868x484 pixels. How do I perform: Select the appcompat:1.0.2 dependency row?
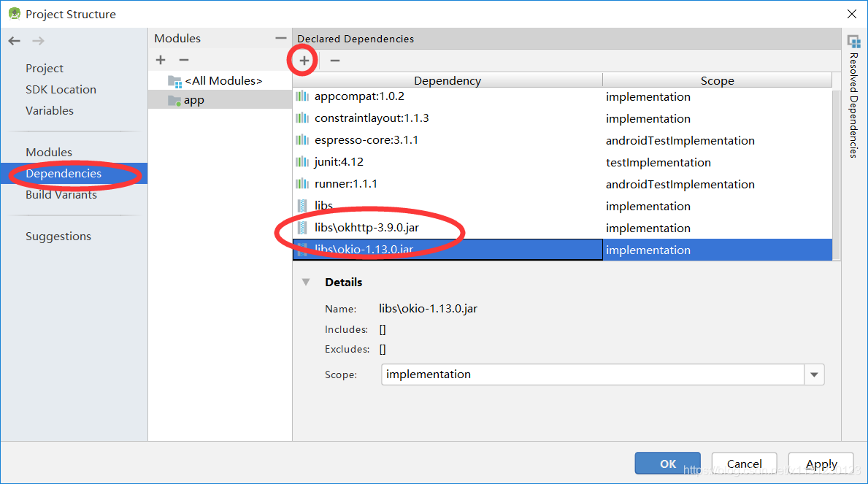562,96
